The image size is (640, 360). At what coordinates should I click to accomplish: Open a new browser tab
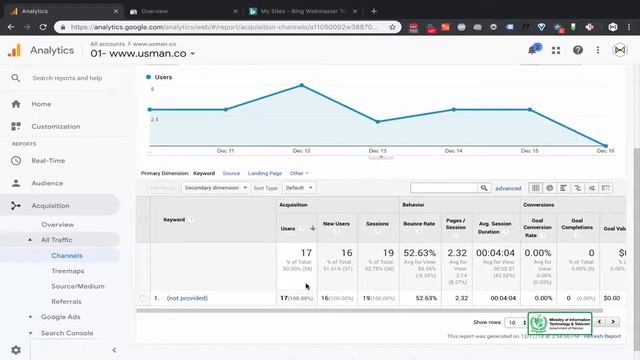[x=374, y=11]
